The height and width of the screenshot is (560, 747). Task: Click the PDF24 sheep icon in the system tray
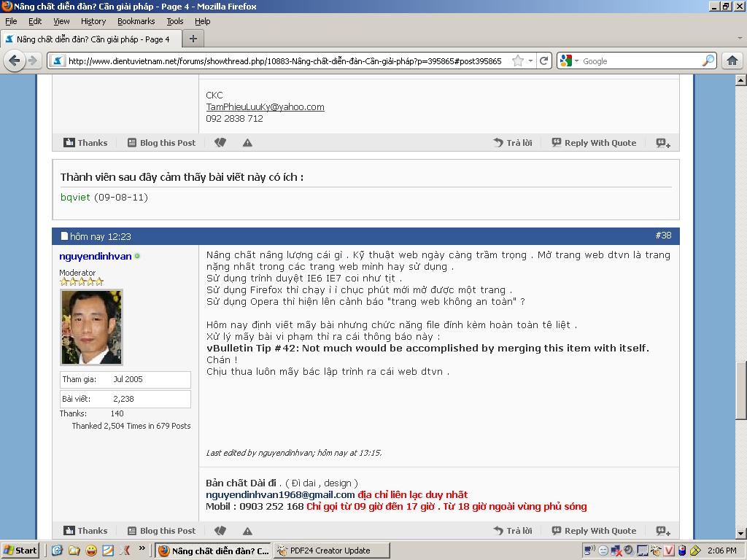[x=656, y=551]
